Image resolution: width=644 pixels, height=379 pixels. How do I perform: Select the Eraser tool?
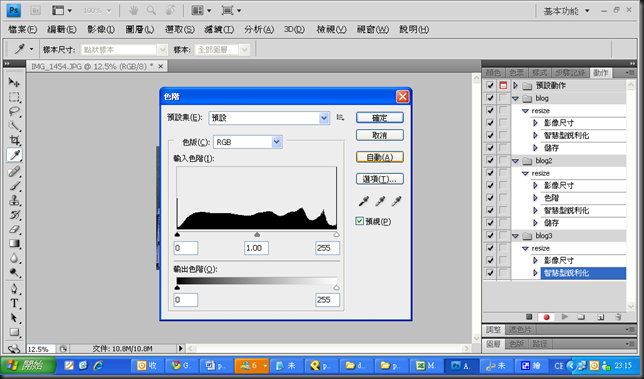14,229
